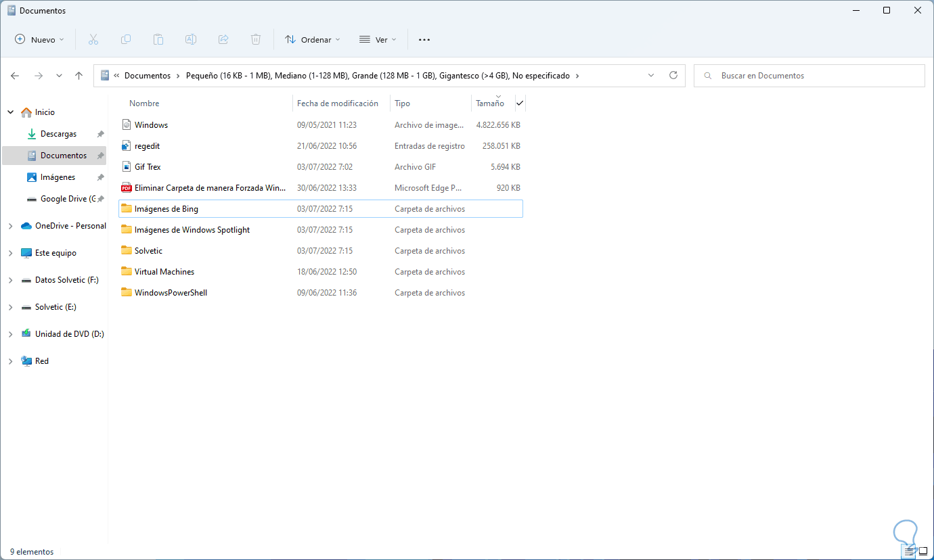Select Inicio in the navigation pane

(45, 112)
